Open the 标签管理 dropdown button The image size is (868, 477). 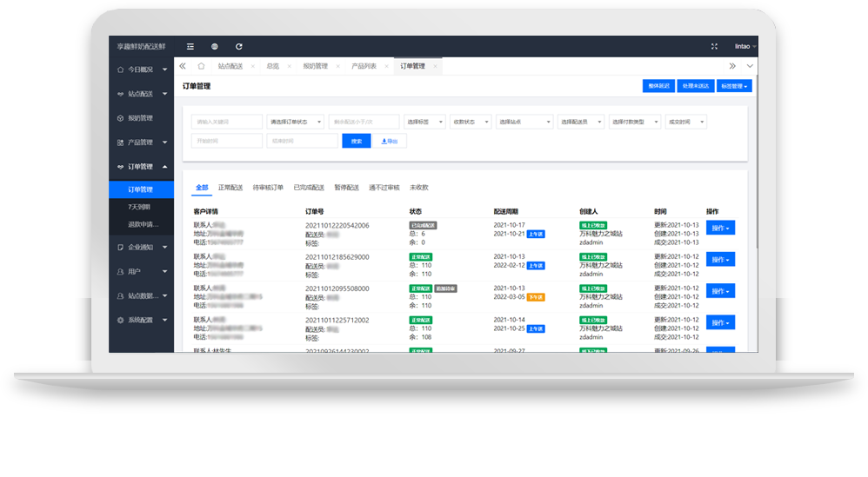pos(735,86)
